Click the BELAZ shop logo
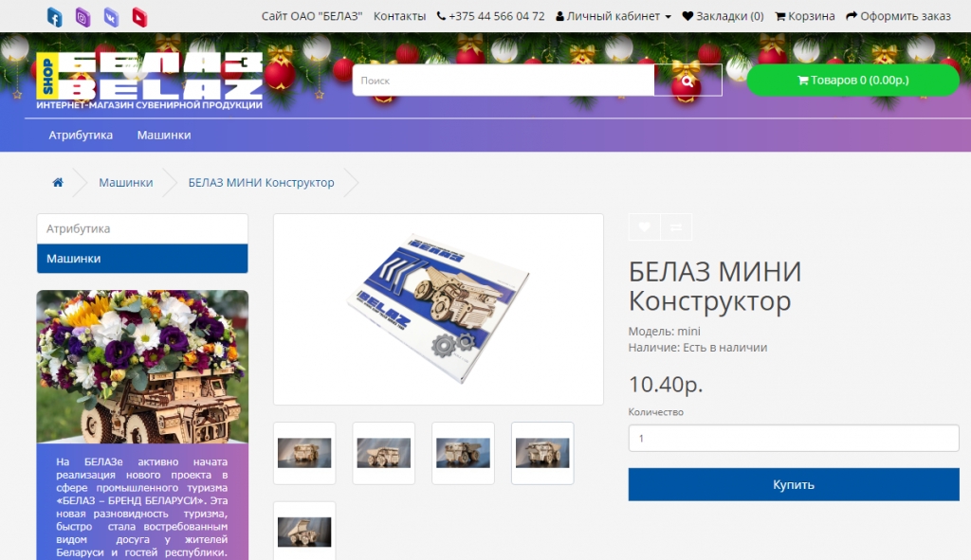Screen dimensions: 971x560 (149, 81)
